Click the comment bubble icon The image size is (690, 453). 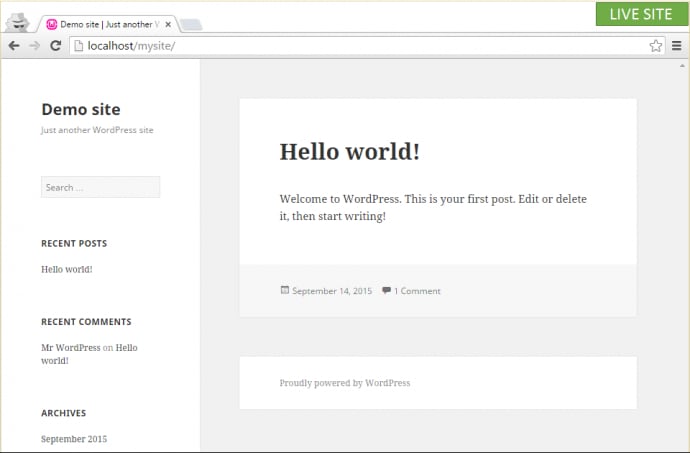tap(386, 290)
